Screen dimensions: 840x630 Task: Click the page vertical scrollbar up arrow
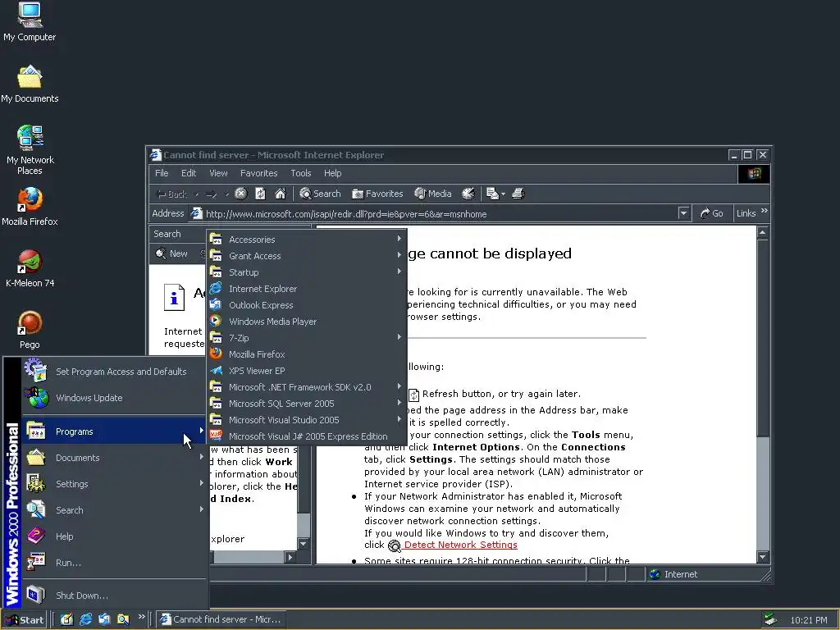point(763,232)
